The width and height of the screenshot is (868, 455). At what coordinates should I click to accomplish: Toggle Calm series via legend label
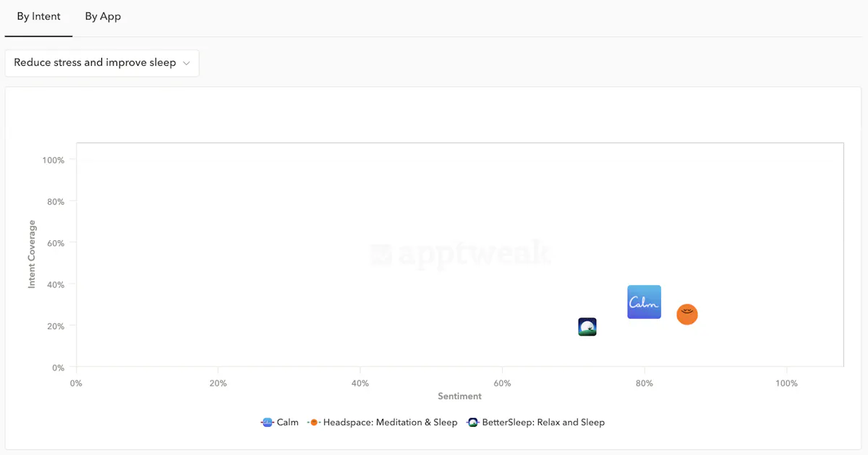[x=287, y=422]
